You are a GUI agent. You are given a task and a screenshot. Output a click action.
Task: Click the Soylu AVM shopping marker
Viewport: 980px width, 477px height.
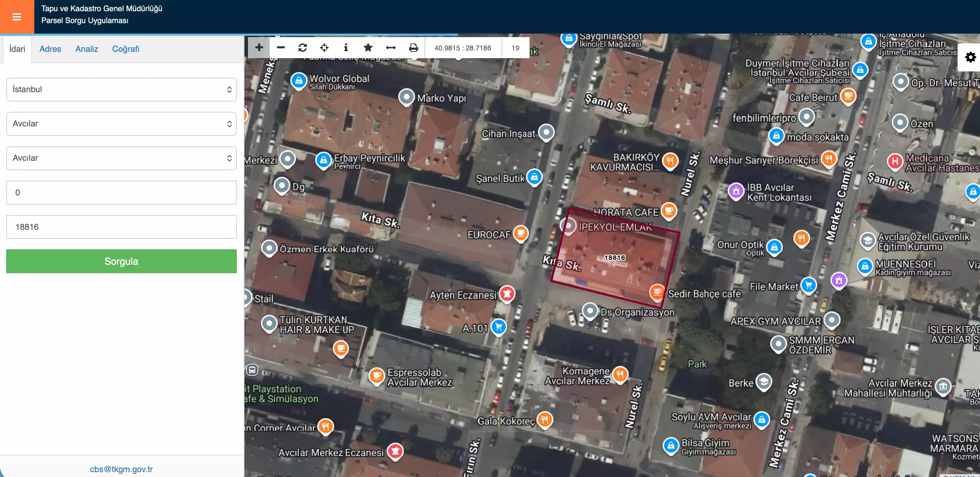point(762,420)
